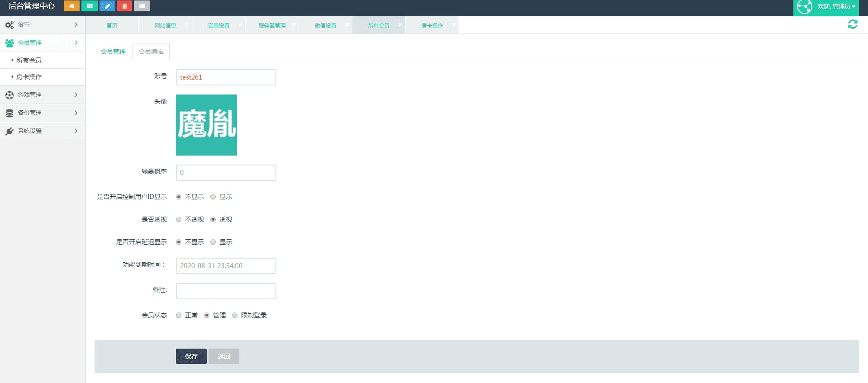
Task: Click the 功能到期时间 date field
Action: (x=226, y=266)
